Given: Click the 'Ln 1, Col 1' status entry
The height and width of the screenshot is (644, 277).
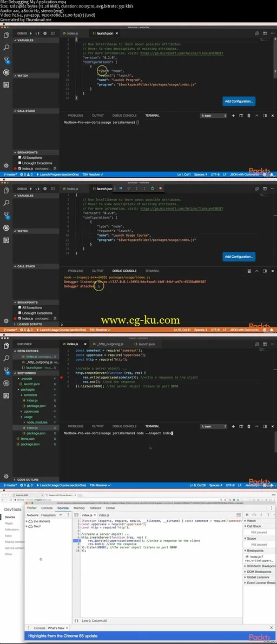Looking at the screenshot, I should tap(184, 175).
